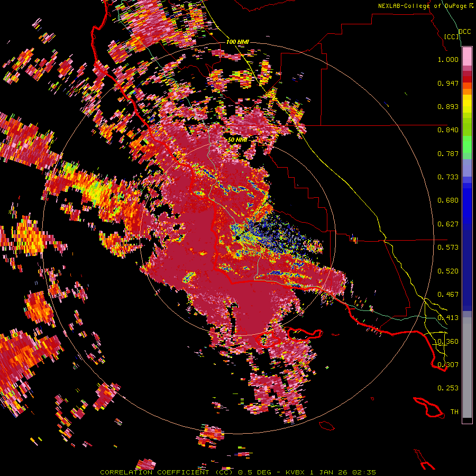Screen dimensions: 476x476
Task: Click the 0.680 legend value
Action: click(448, 200)
